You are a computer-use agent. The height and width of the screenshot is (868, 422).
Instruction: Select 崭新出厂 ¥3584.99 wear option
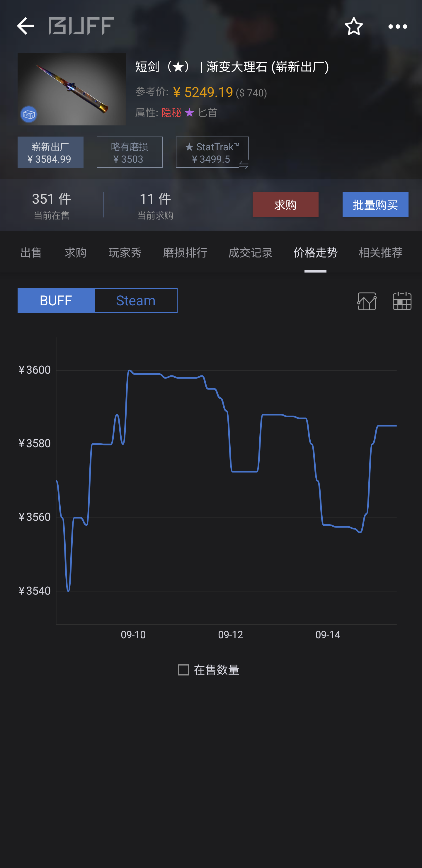coord(51,152)
